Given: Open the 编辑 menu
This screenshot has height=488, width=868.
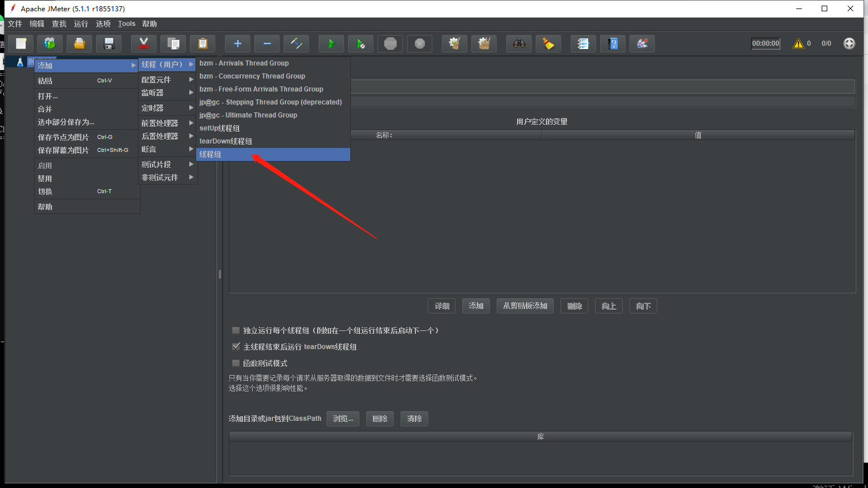Looking at the screenshot, I should [x=37, y=24].
